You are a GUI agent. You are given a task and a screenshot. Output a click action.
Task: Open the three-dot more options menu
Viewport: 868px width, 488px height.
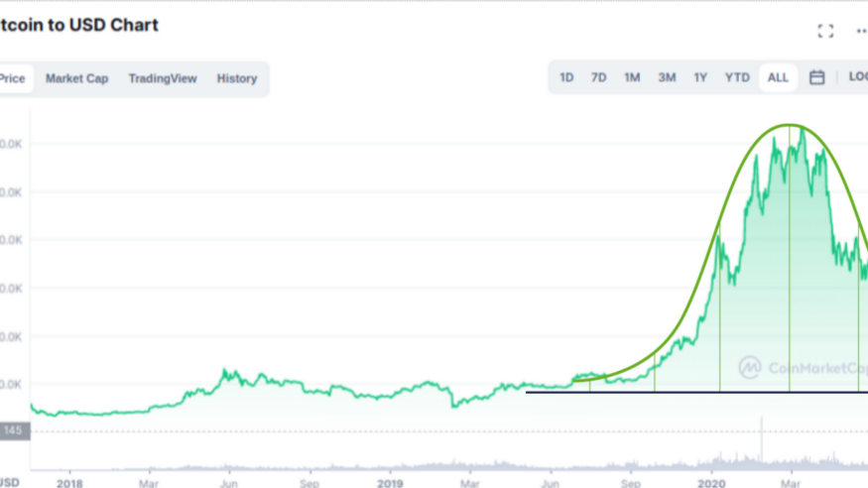point(861,32)
